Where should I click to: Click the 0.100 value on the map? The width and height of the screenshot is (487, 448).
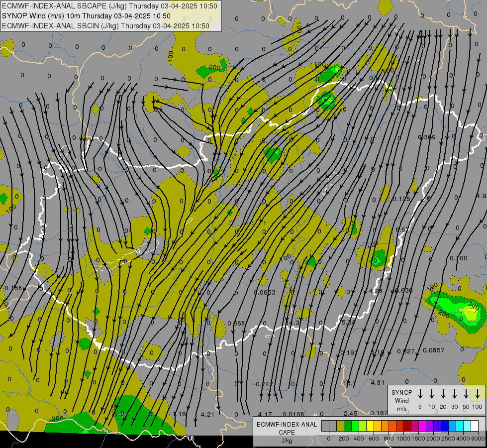[x=459, y=258]
